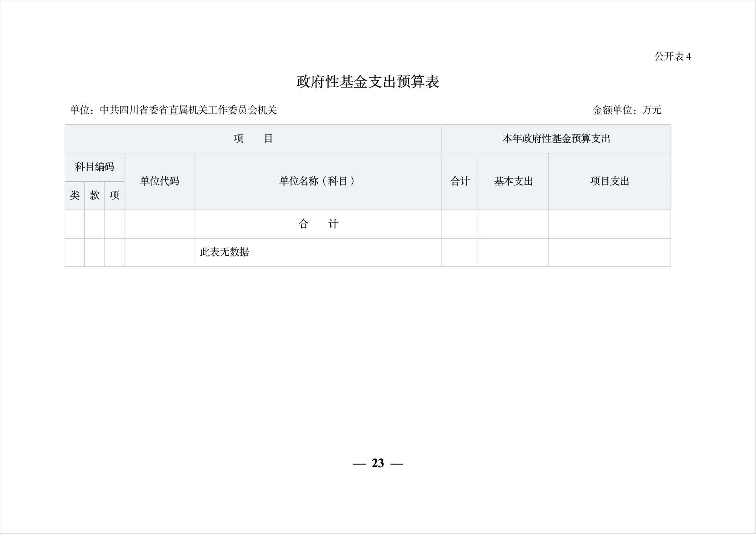Select the 本年政府性基金预算支出 header cell
This screenshot has width=756, height=534.
click(556, 139)
